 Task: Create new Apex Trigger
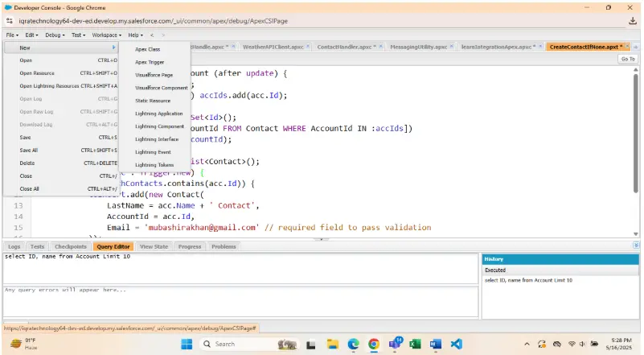click(x=155, y=62)
